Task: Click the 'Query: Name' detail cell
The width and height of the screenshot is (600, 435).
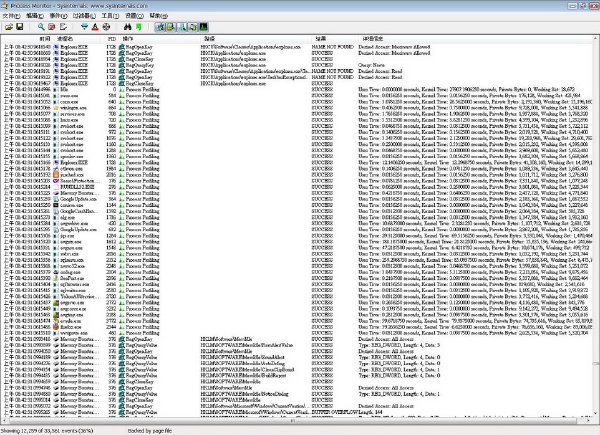Action: [371, 65]
